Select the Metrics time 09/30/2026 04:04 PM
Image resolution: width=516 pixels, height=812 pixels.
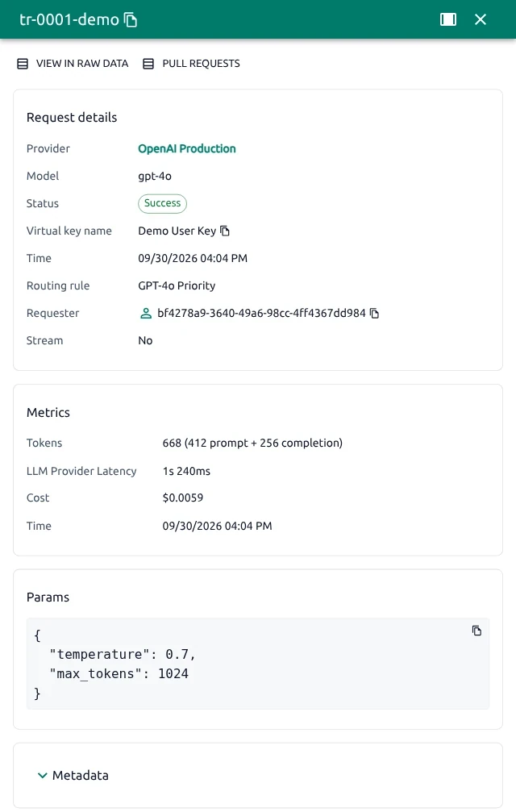click(218, 526)
